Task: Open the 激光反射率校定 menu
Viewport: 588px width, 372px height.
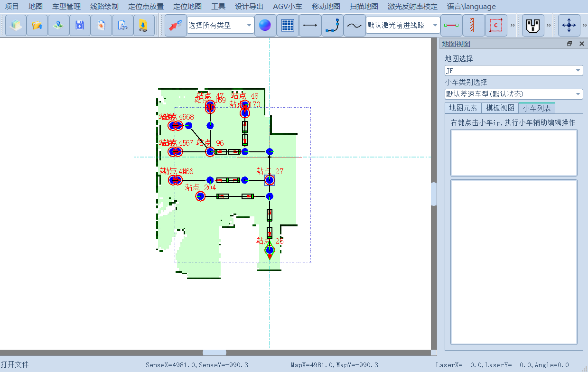Action: coord(412,7)
